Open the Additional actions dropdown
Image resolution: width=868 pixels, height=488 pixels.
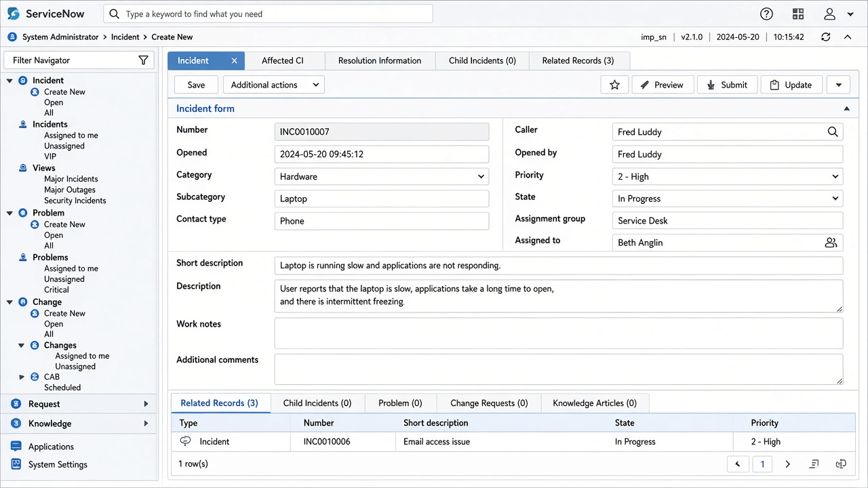[x=274, y=85]
